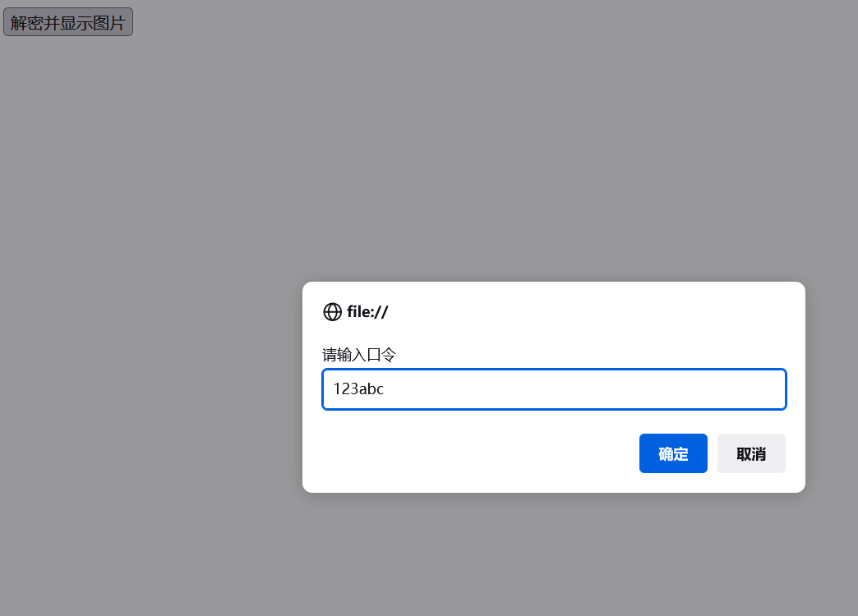Click the dialog's white margin below the buttons
Screen dimensions: 858x616
(x=554, y=482)
